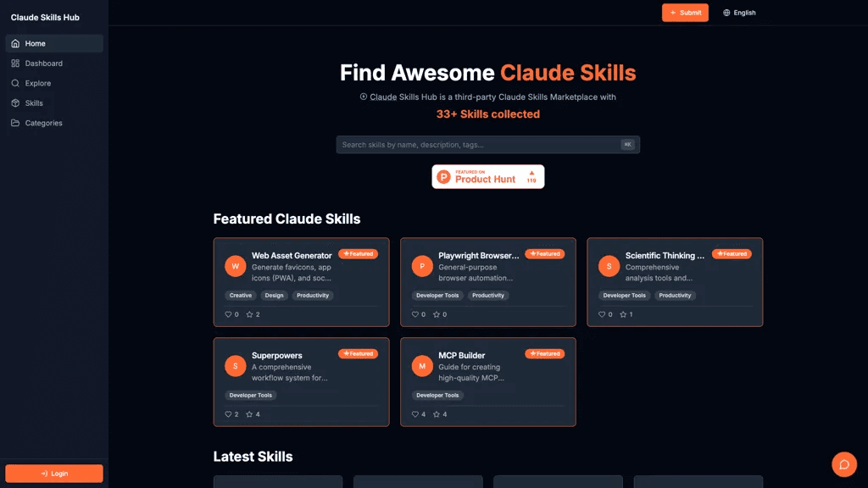Click Featured badge on MCP Builder
Screen dimensions: 868x488
[545, 353]
